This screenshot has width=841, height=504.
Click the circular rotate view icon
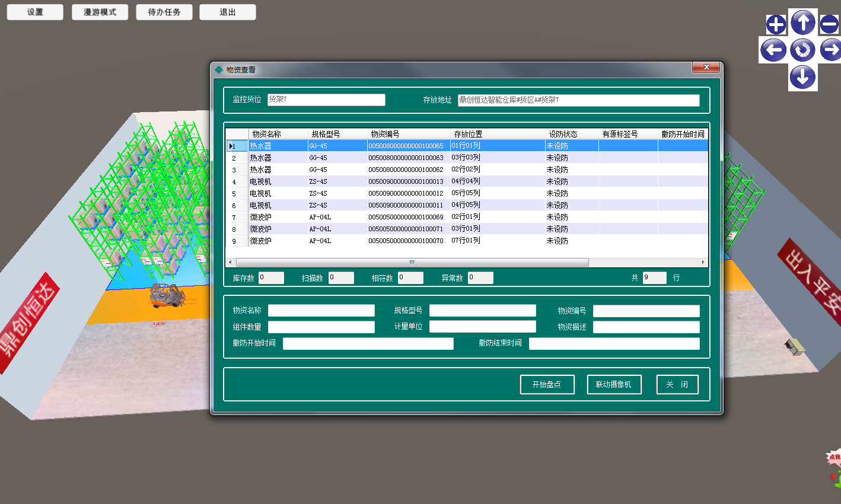pos(802,50)
